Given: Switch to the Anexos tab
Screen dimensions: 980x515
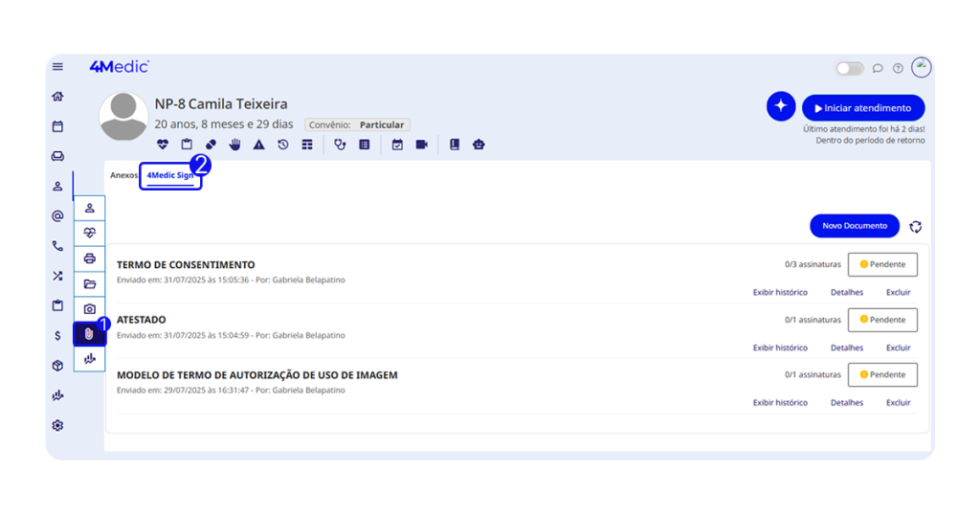Looking at the screenshot, I should coord(123,175).
